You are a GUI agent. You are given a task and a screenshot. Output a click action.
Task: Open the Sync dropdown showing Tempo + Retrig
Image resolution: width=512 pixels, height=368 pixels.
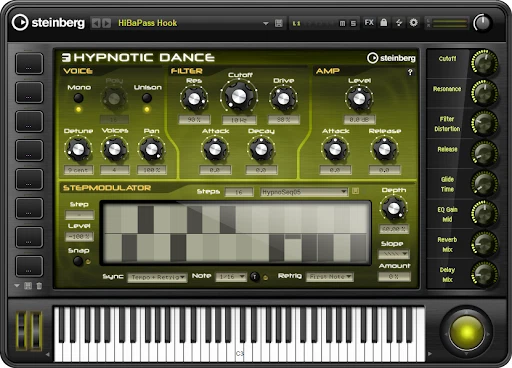click(x=157, y=277)
